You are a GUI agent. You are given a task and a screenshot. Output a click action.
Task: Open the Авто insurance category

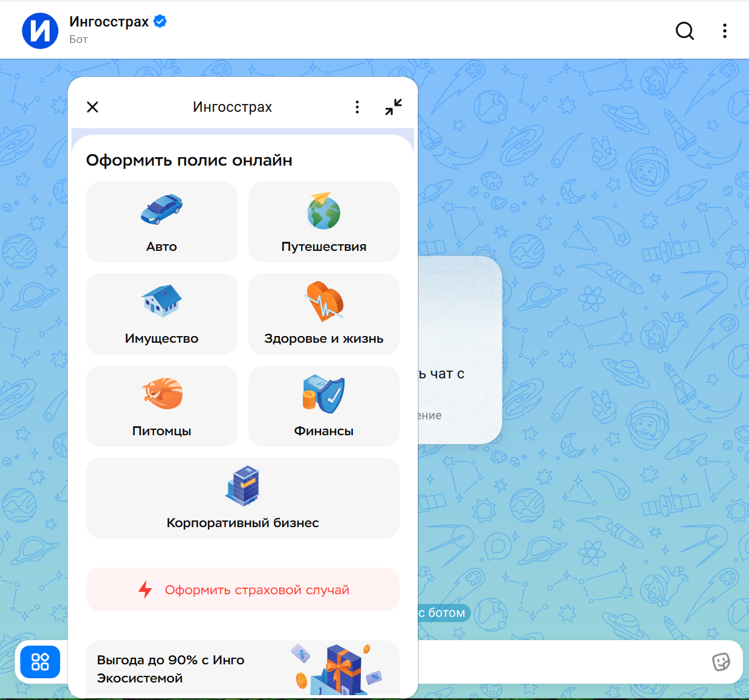coord(161,222)
